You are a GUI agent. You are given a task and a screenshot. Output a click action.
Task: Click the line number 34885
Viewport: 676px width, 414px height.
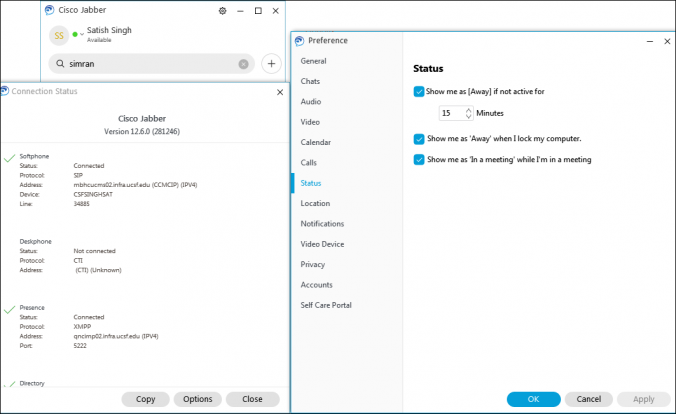coord(81,204)
